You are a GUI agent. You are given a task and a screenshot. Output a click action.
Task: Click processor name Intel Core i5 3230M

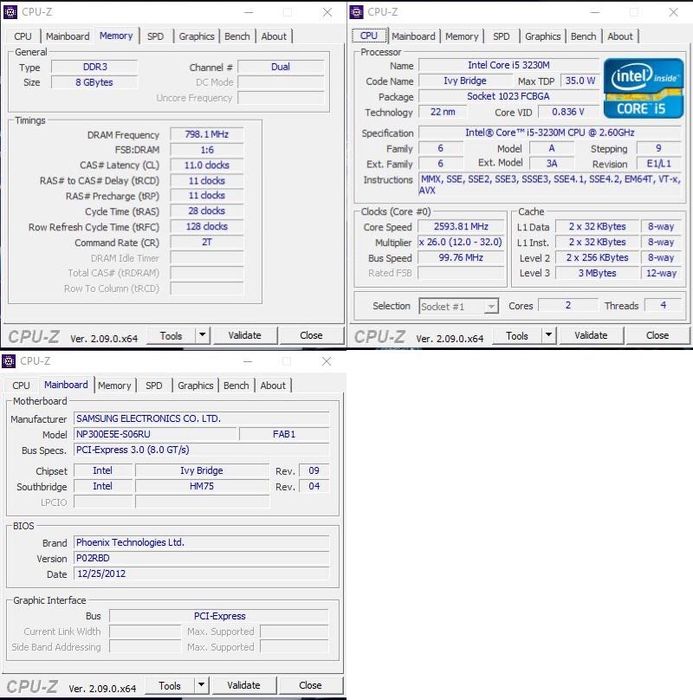[x=509, y=65]
